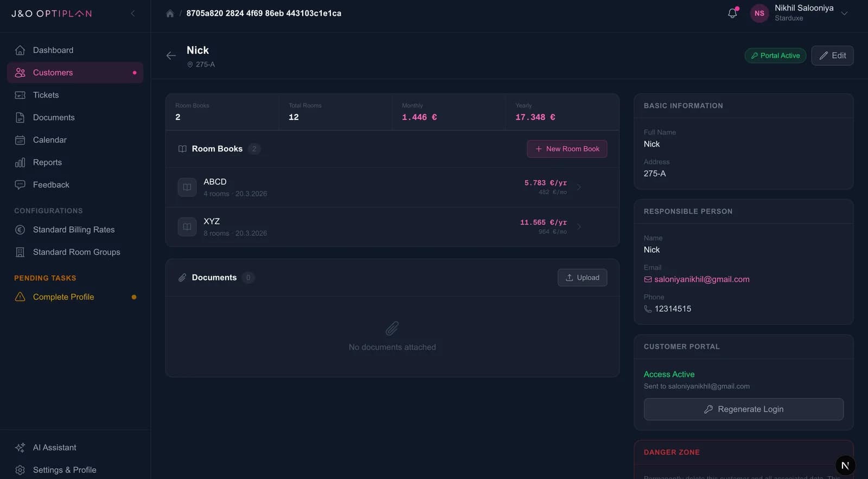Screen dimensions: 868x479
Task: Click the Address value 275-A in Basic Information
Action: pos(655,174)
